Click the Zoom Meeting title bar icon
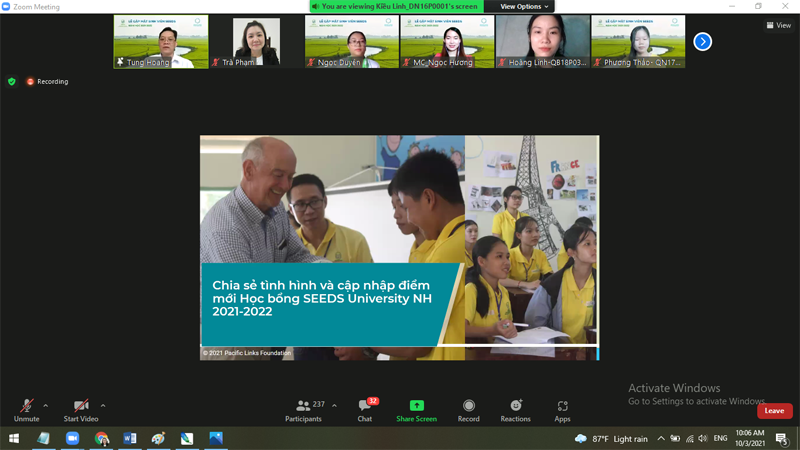 point(6,7)
